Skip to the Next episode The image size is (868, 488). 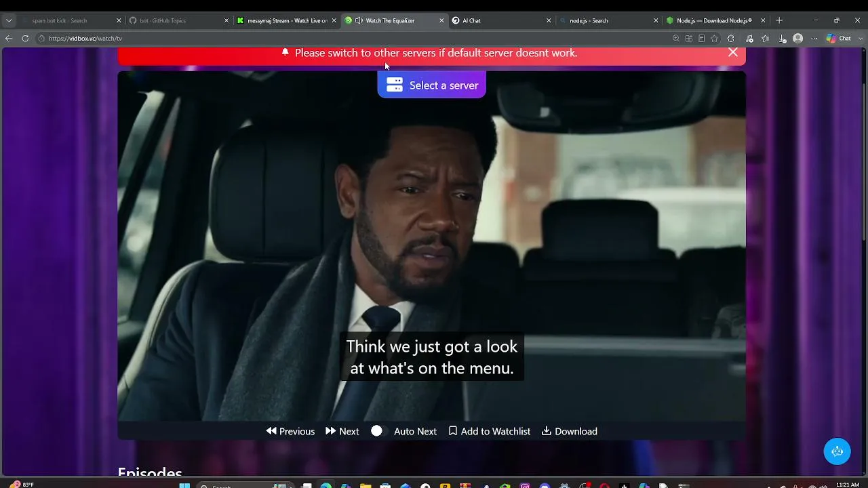pyautogui.click(x=342, y=431)
